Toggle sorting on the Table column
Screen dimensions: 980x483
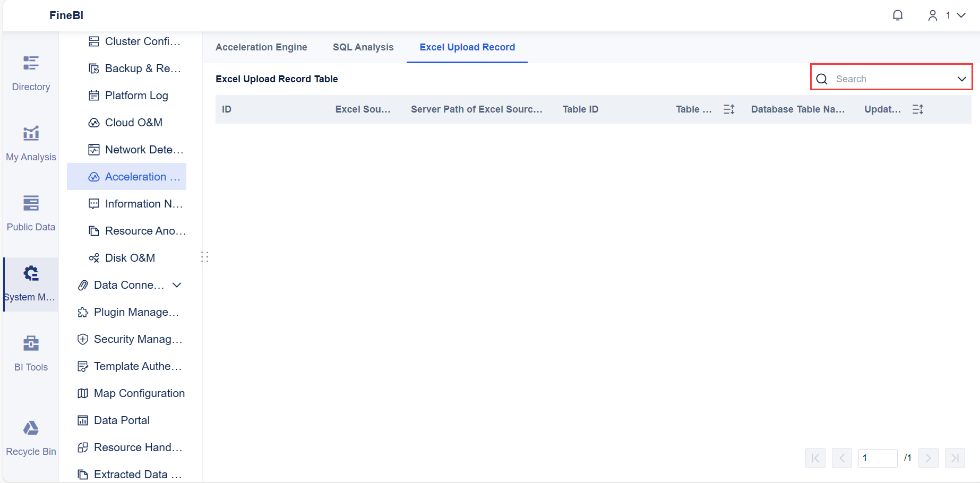coord(729,109)
